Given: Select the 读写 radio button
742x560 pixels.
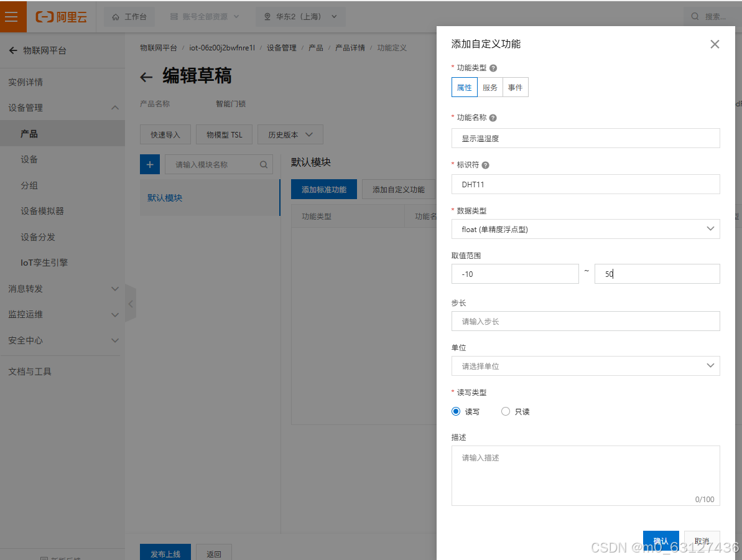Looking at the screenshot, I should pyautogui.click(x=456, y=411).
